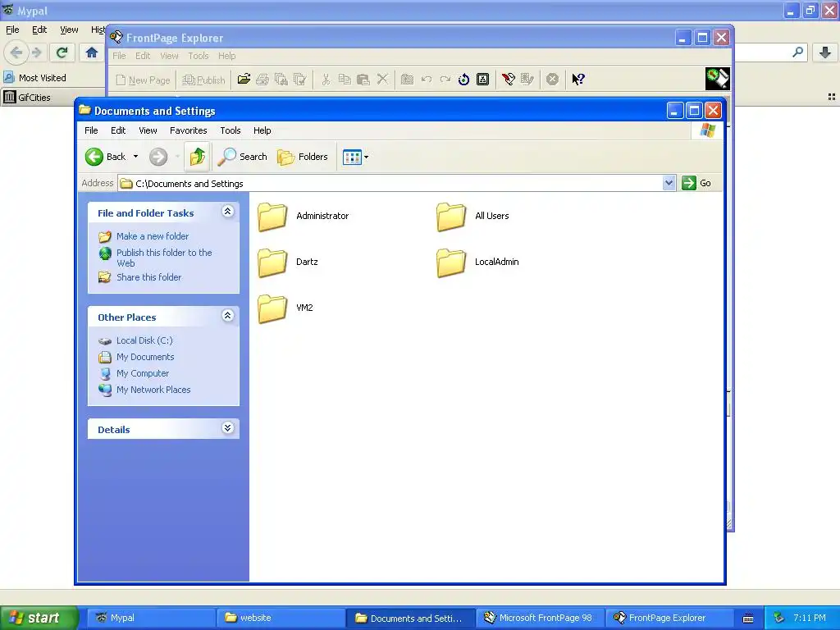The width and height of the screenshot is (840, 630).
Task: Open the Windows Start menu
Action: 38,618
